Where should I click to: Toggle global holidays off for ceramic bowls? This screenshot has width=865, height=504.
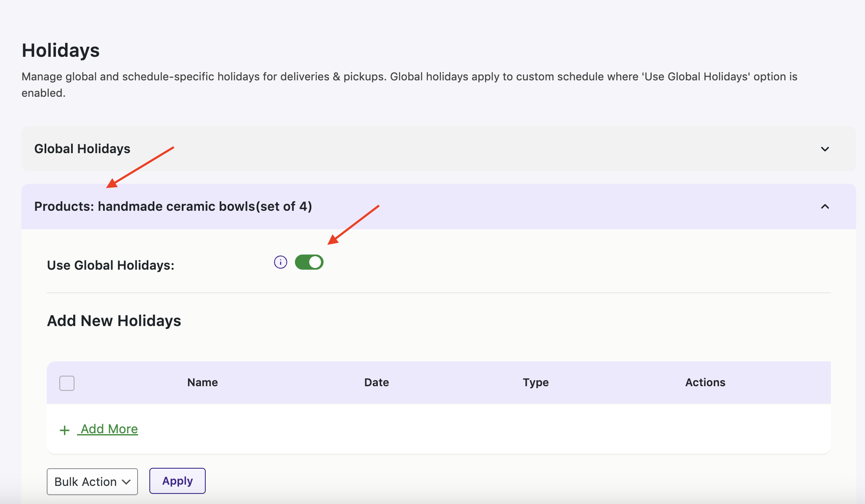click(309, 262)
